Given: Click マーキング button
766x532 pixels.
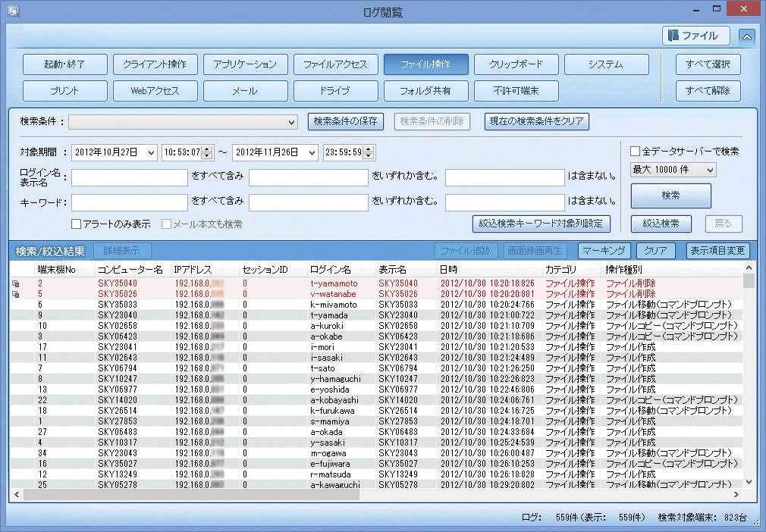Looking at the screenshot, I should pyautogui.click(x=604, y=251).
